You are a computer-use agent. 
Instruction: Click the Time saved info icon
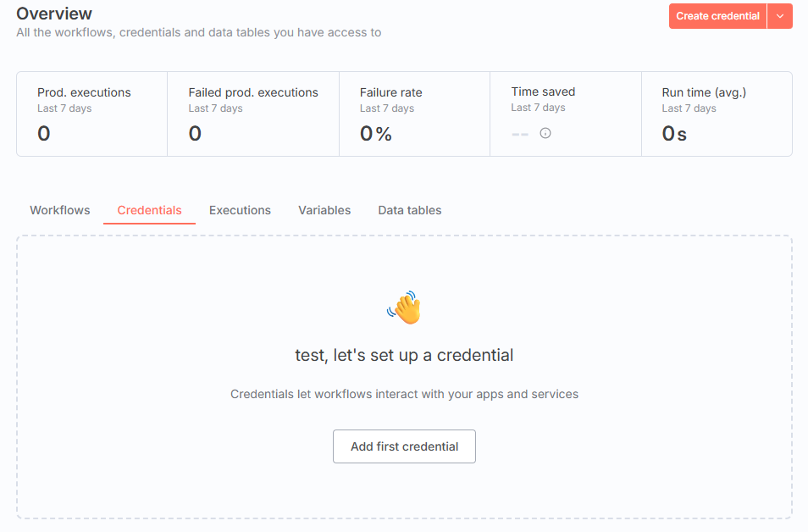[545, 133]
